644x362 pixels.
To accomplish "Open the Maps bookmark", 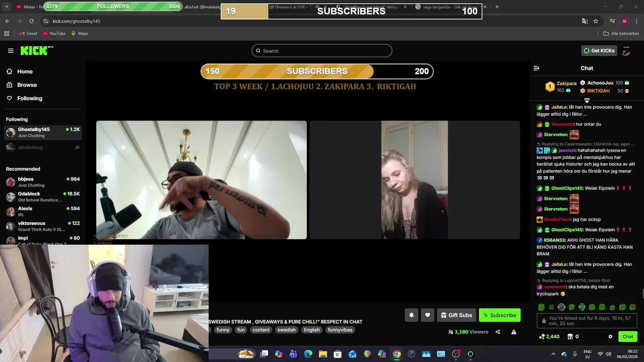I will (79, 34).
